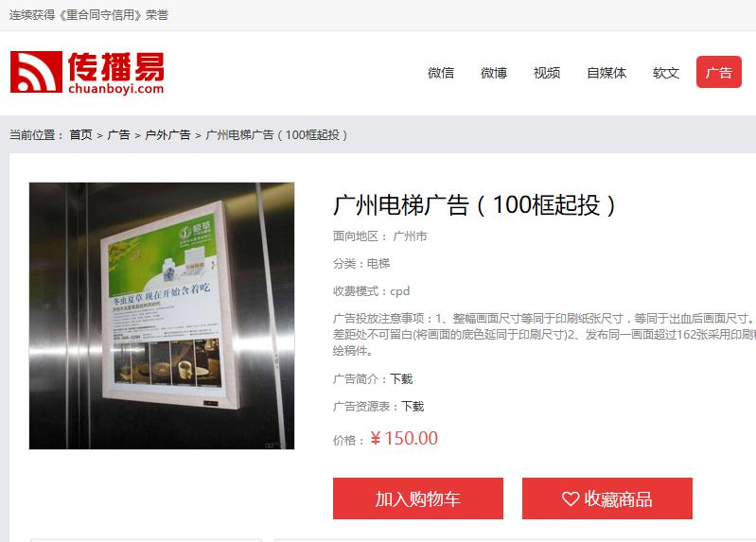Screen dimensions: 756x542
Task: Click the 广告 breadcrumb link
Action: click(x=118, y=135)
